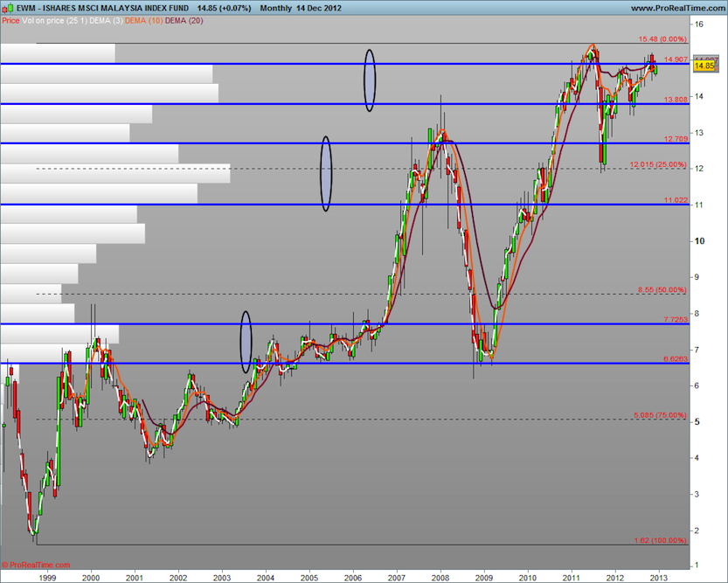Click the 1999 label on the time axis
Viewport: 728px width, 583px height.
(47, 578)
